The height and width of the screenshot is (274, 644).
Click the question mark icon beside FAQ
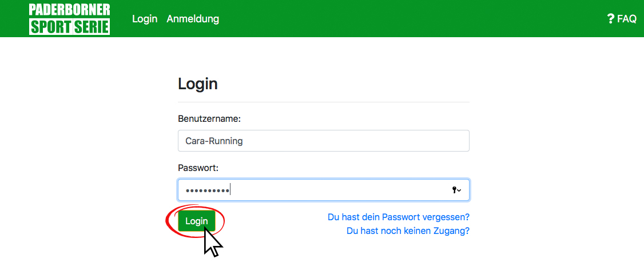pos(610,19)
